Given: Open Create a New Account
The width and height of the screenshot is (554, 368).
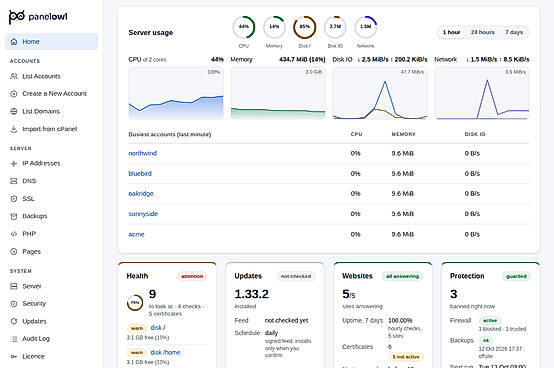Looking at the screenshot, I should click(52, 94).
